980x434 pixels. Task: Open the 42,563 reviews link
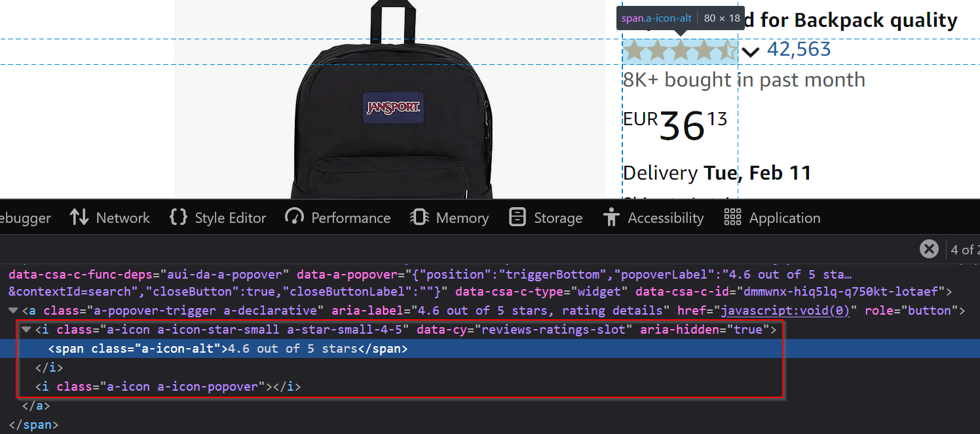click(799, 49)
